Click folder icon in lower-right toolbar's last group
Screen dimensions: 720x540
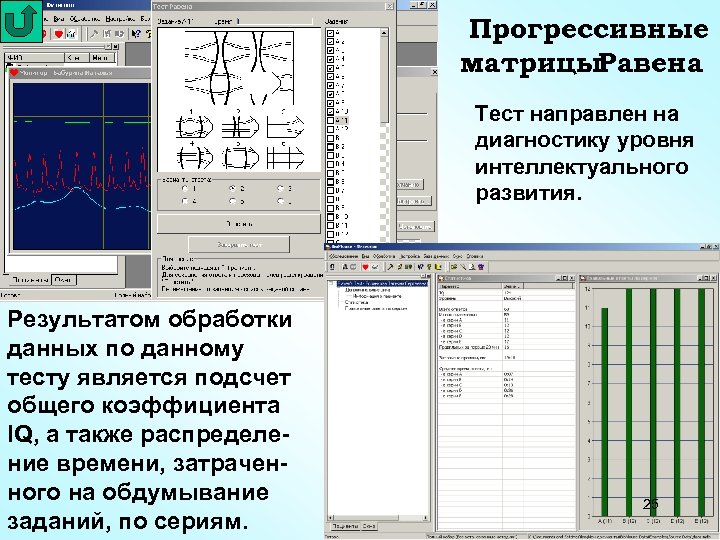pos(454,267)
